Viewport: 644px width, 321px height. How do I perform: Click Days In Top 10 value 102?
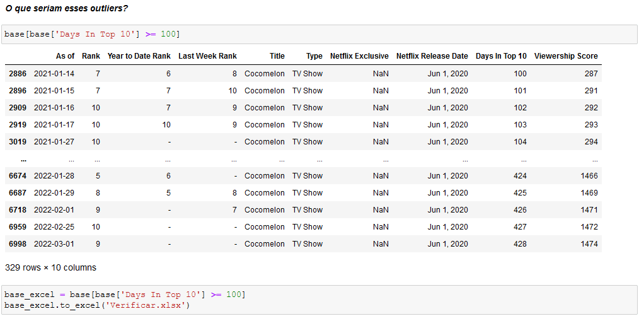(520, 108)
